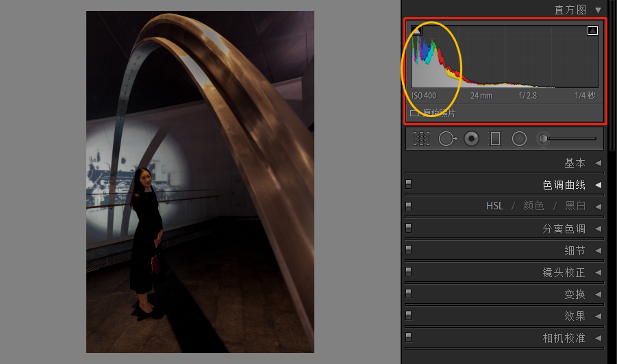Expand the 基本 panel
The image size is (617, 364).
point(598,163)
